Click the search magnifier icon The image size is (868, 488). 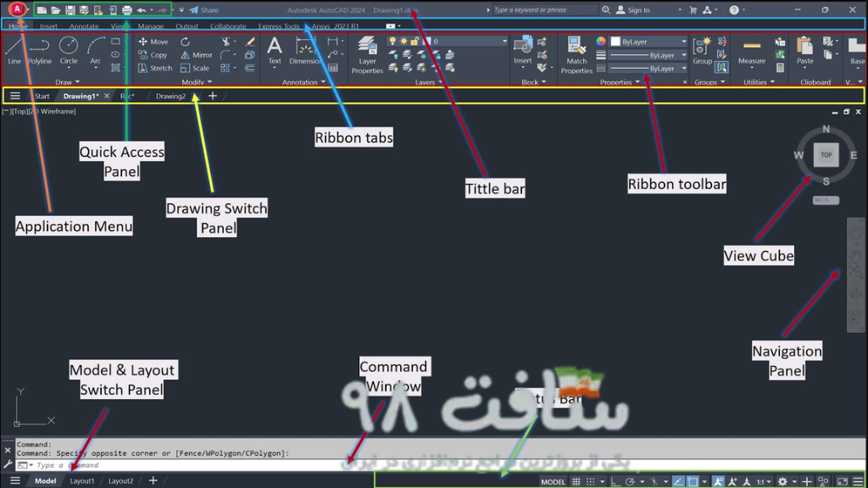tap(606, 10)
